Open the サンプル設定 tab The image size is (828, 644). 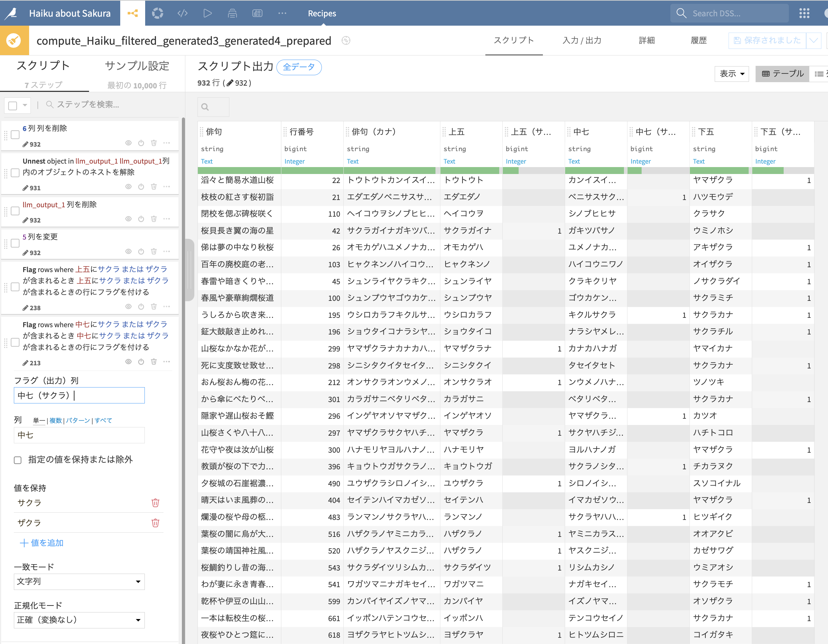136,66
